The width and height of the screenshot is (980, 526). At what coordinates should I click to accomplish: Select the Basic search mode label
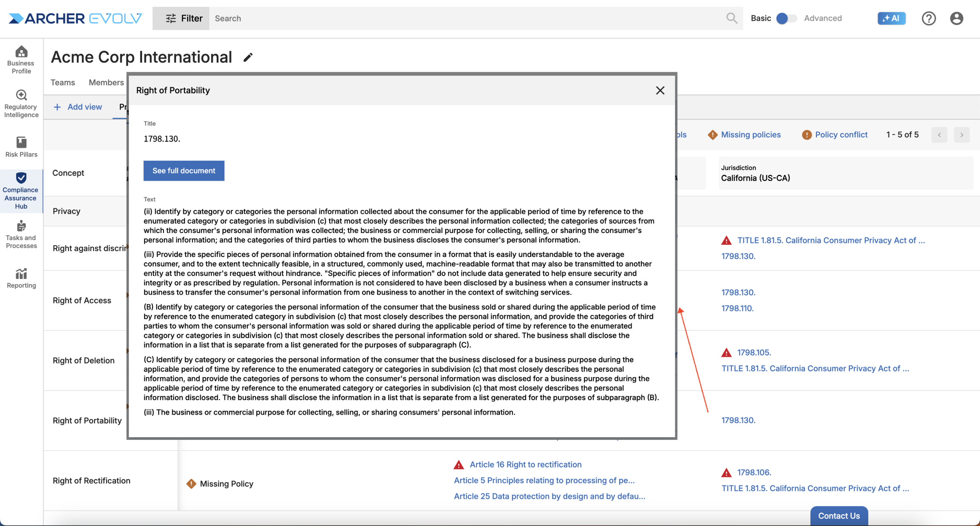[x=761, y=18]
